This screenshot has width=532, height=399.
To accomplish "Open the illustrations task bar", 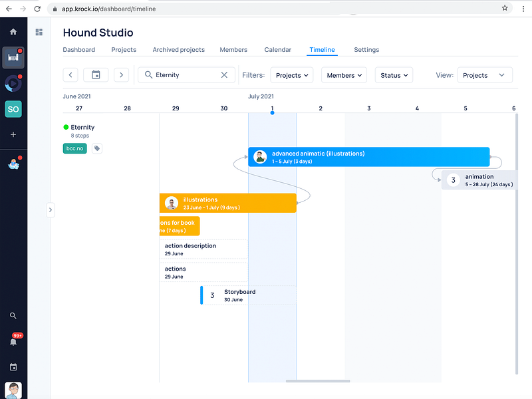I will click(228, 203).
